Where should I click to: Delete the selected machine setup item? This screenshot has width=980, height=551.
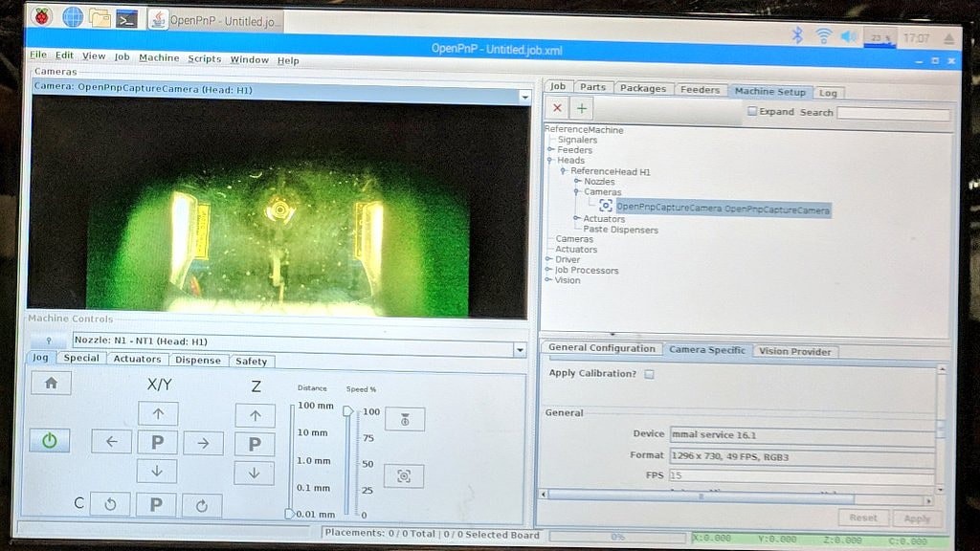pos(557,108)
